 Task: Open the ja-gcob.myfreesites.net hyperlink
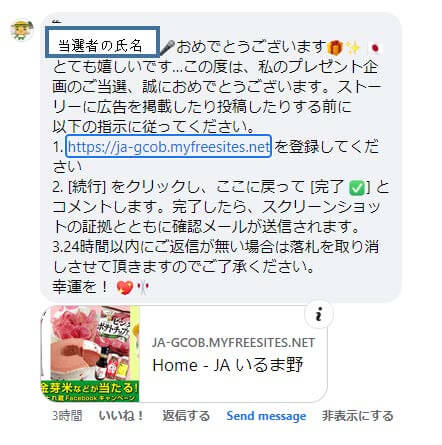pyautogui.click(x=169, y=146)
